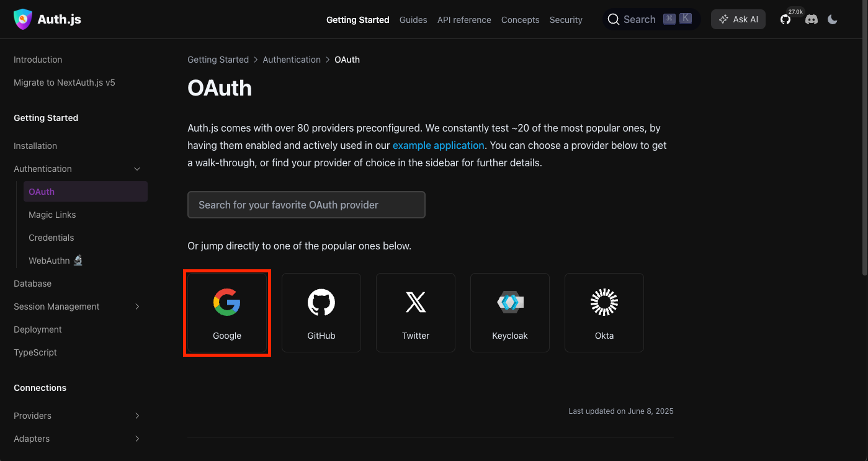Open Deployment in the sidebar
Viewport: 868px width, 461px height.
[x=38, y=329]
